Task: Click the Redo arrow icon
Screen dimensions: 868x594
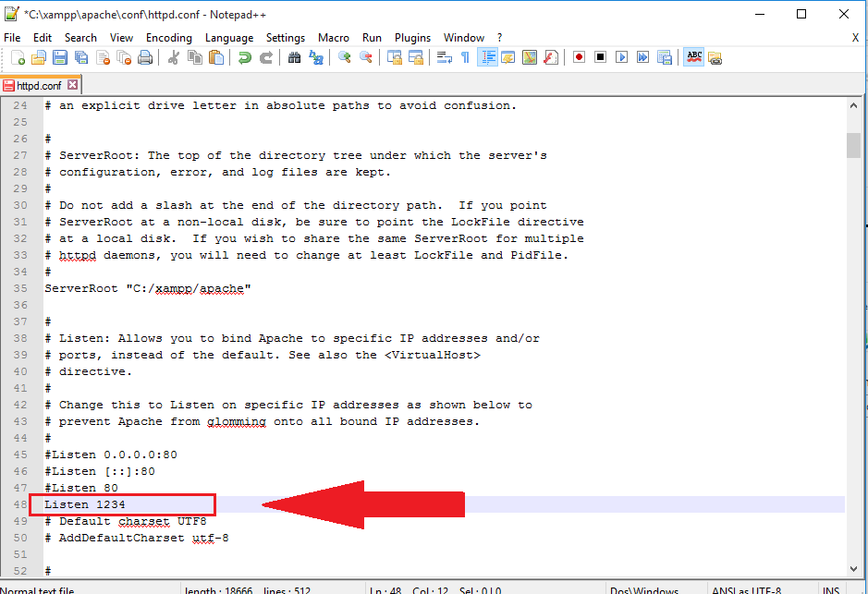Action: click(x=265, y=57)
